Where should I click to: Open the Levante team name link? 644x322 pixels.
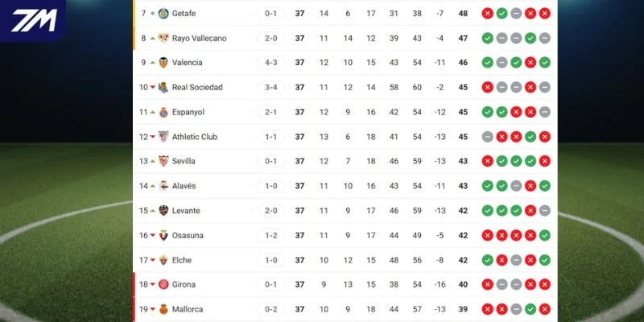(186, 210)
